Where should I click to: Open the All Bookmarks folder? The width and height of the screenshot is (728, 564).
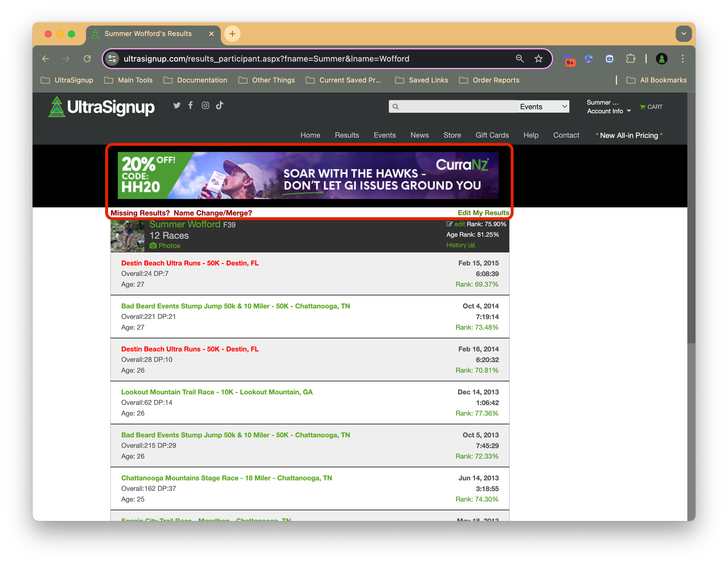click(x=657, y=80)
